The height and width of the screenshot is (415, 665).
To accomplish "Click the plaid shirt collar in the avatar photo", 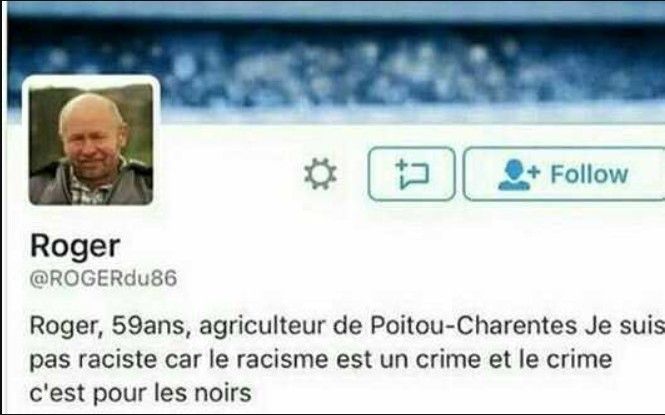I will click(87, 191).
